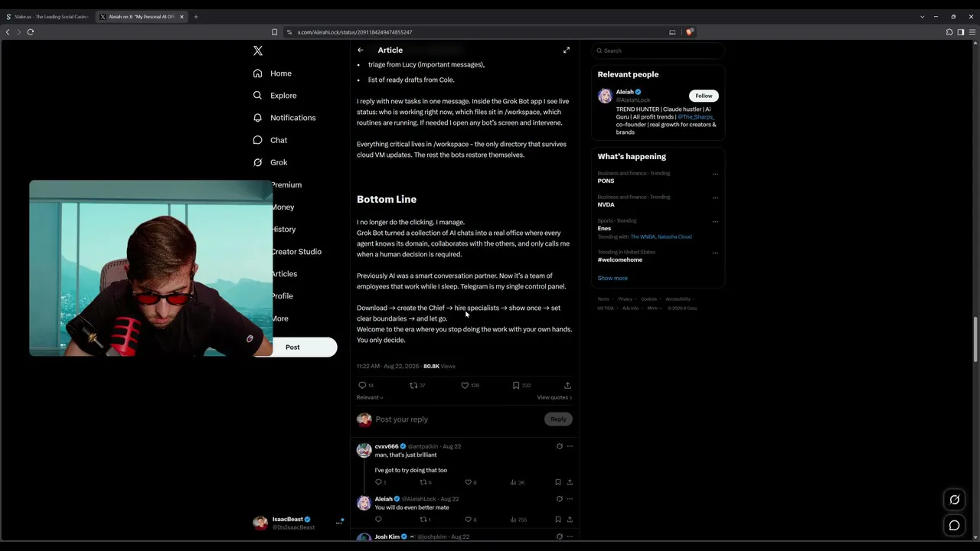
Task: Open Chat from the sidebar
Action: tap(270, 140)
